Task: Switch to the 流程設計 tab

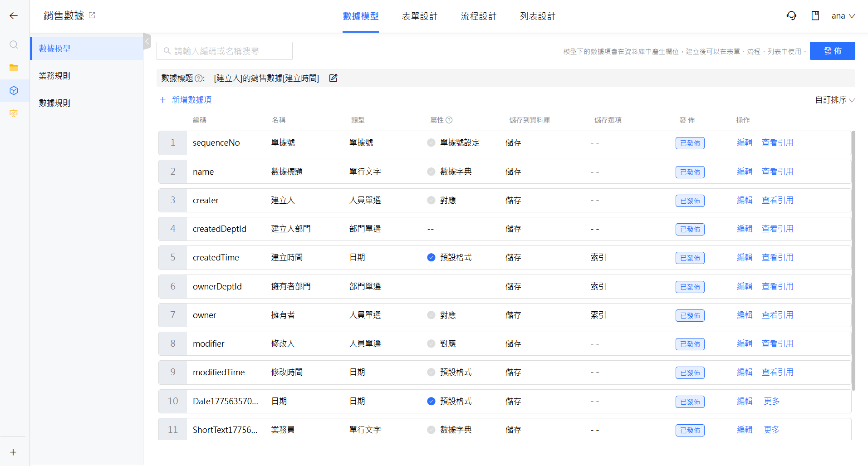Action: click(x=479, y=16)
